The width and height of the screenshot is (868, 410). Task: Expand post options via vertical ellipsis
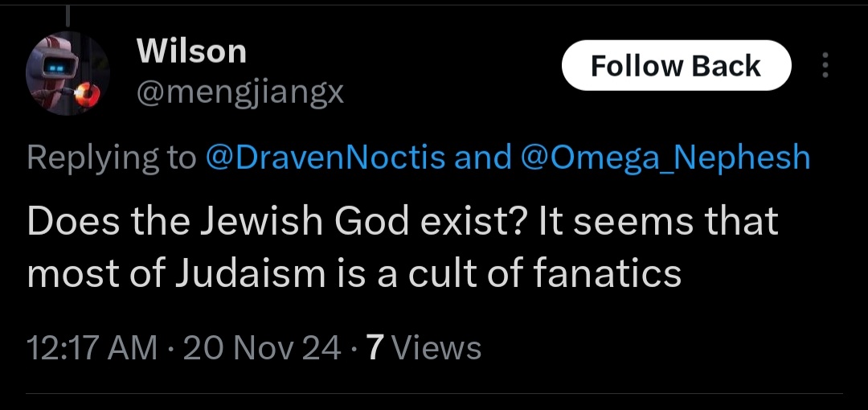click(824, 66)
